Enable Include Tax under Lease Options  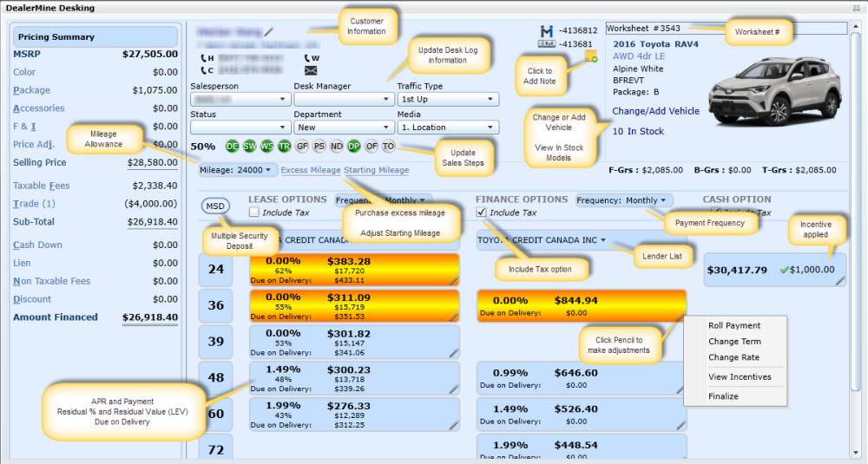[x=253, y=212]
